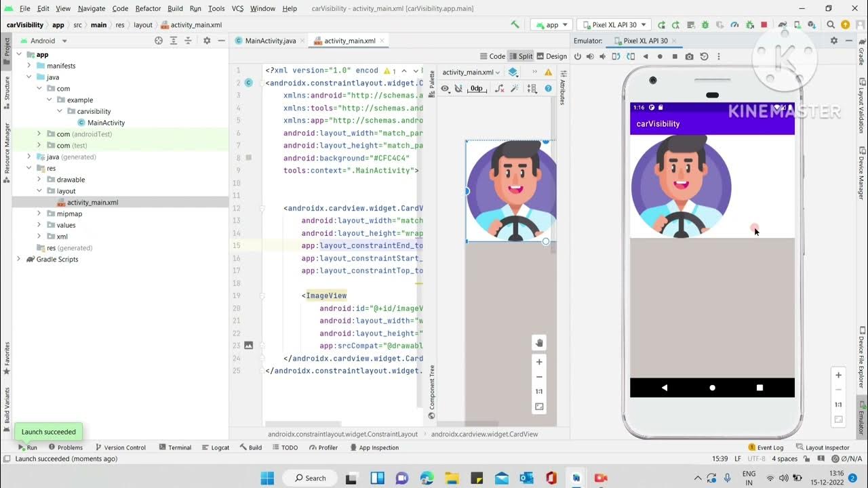The height and width of the screenshot is (488, 868).
Task: Click Select Opened File target icon in Project panel
Action: 159,41
